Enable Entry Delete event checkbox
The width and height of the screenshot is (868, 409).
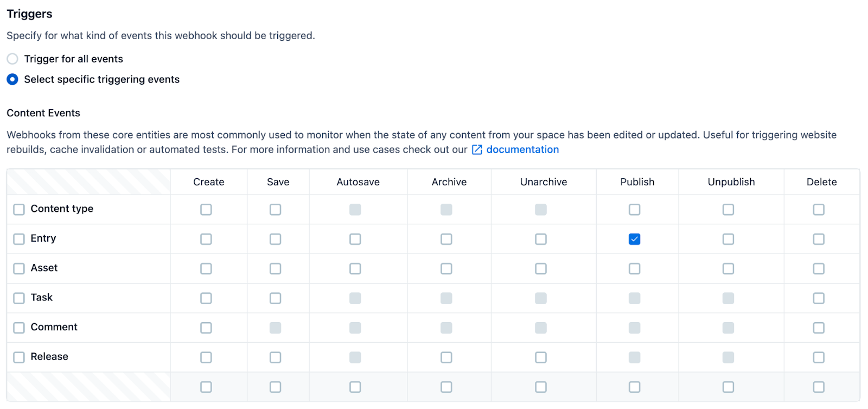pos(819,239)
